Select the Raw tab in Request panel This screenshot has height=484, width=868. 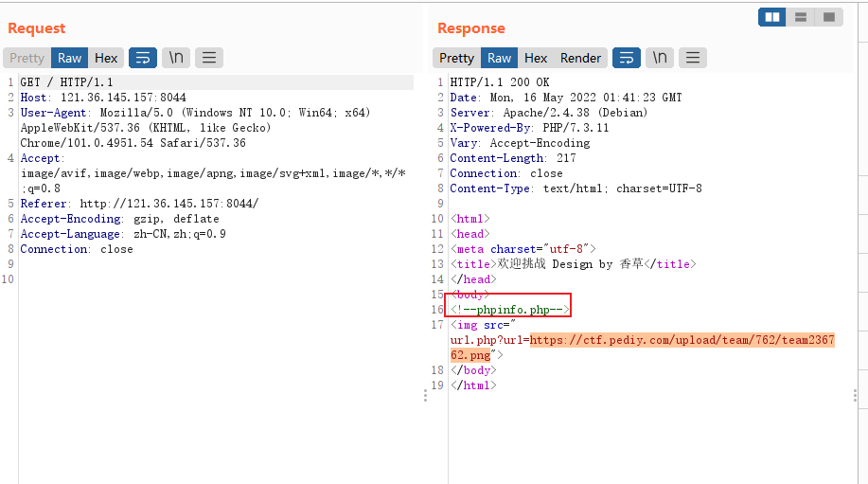click(70, 58)
